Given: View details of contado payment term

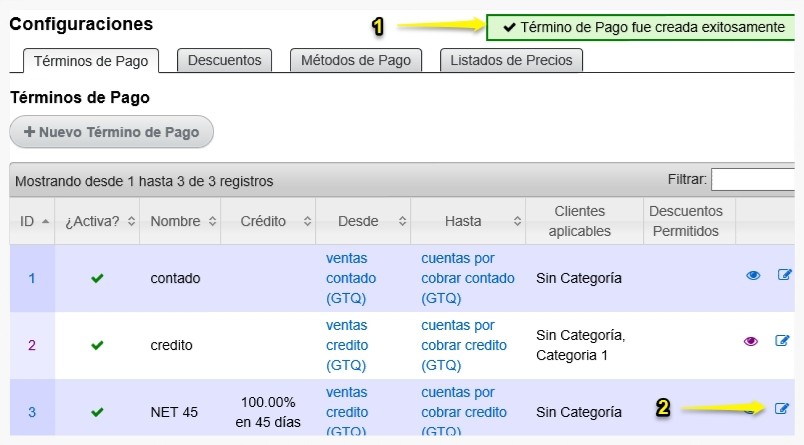Looking at the screenshot, I should [753, 275].
